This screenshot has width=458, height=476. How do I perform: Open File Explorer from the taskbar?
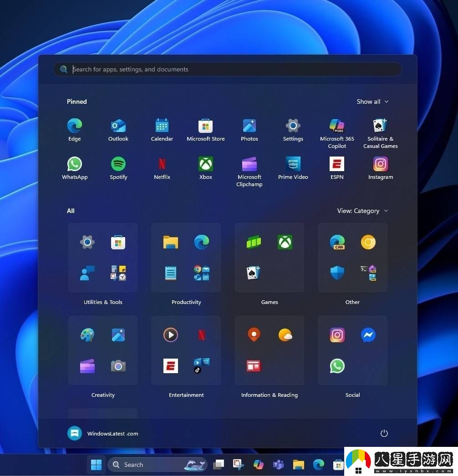click(298, 465)
